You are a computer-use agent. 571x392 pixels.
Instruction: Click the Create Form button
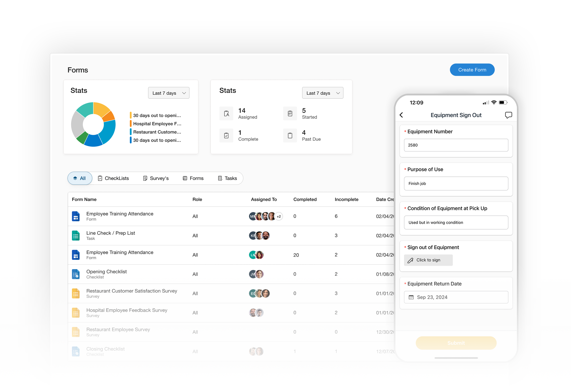point(472,70)
